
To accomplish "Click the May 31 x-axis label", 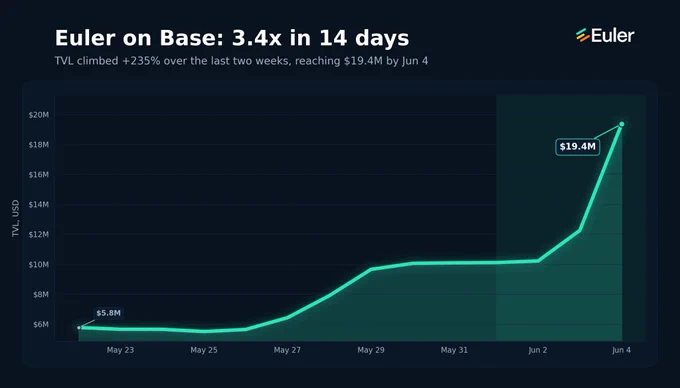I will pos(454,350).
